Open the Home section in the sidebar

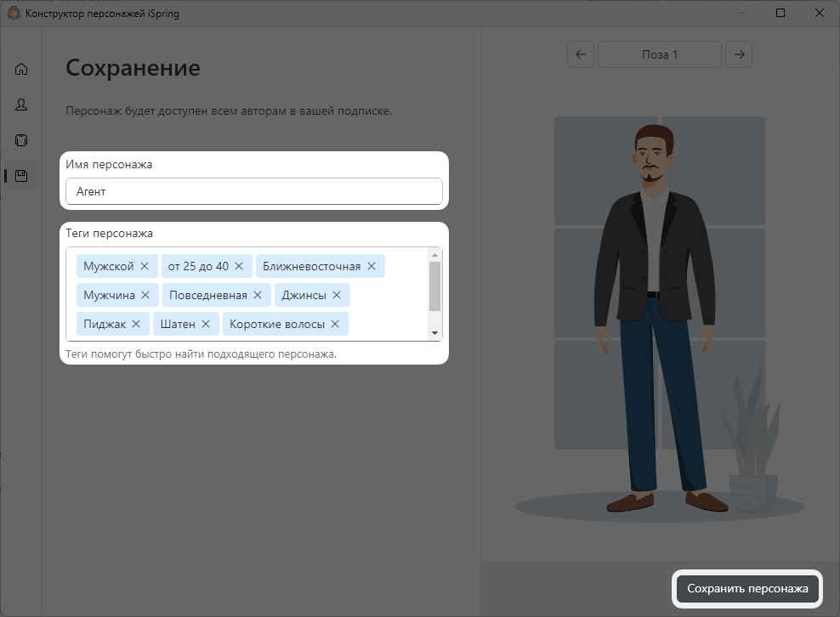coord(20,69)
